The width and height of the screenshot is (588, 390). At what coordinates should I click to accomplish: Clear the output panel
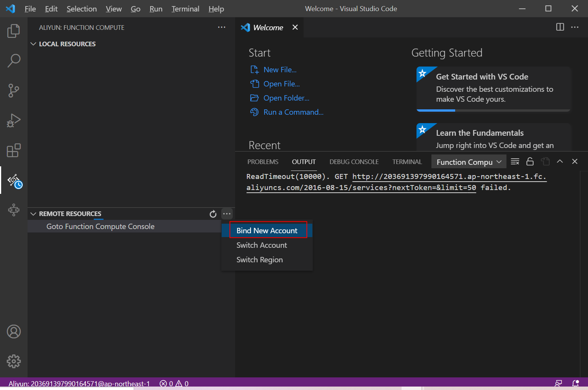tap(515, 161)
